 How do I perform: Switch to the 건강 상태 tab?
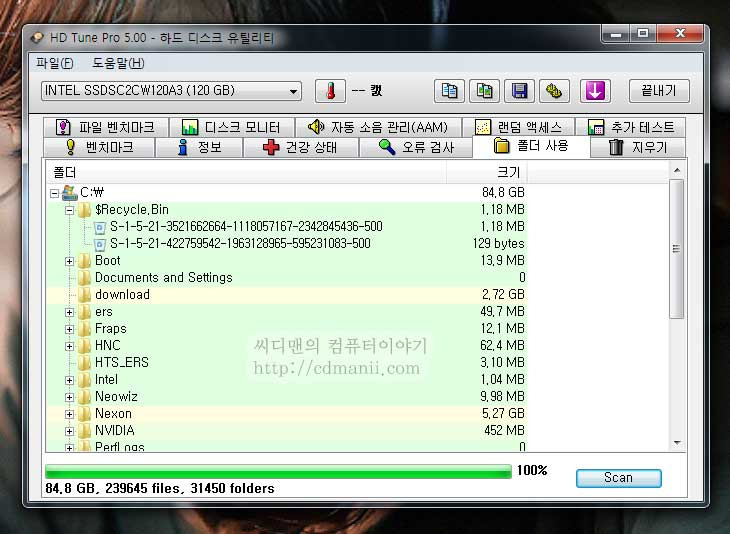coord(300,148)
